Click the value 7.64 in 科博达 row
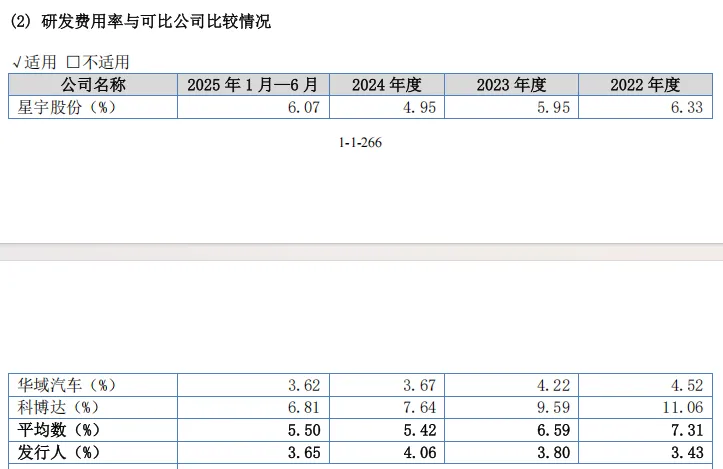 tap(419, 407)
